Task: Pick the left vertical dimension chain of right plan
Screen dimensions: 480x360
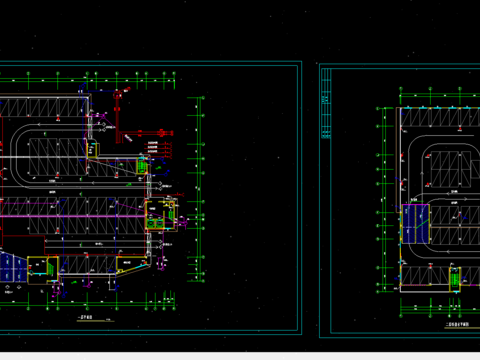Action: click(383, 200)
